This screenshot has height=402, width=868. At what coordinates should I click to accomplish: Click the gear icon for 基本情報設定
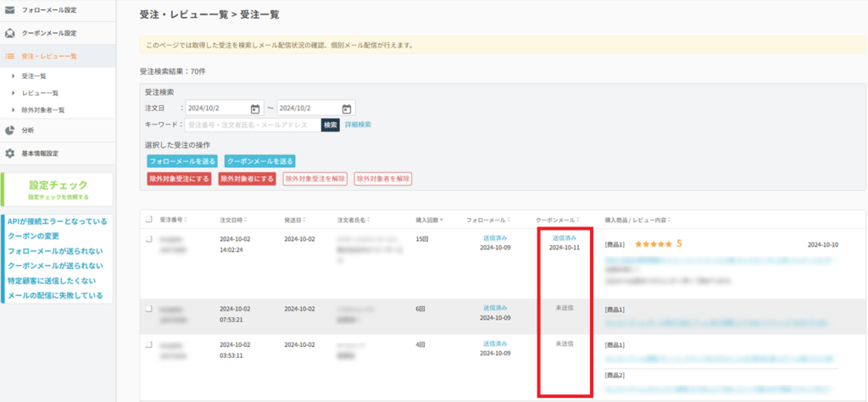[x=10, y=154]
